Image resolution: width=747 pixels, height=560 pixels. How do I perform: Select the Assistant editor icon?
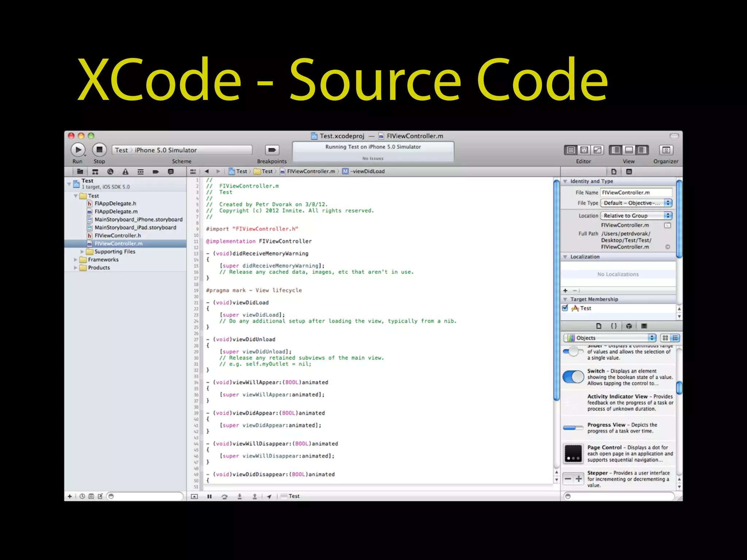coord(584,150)
